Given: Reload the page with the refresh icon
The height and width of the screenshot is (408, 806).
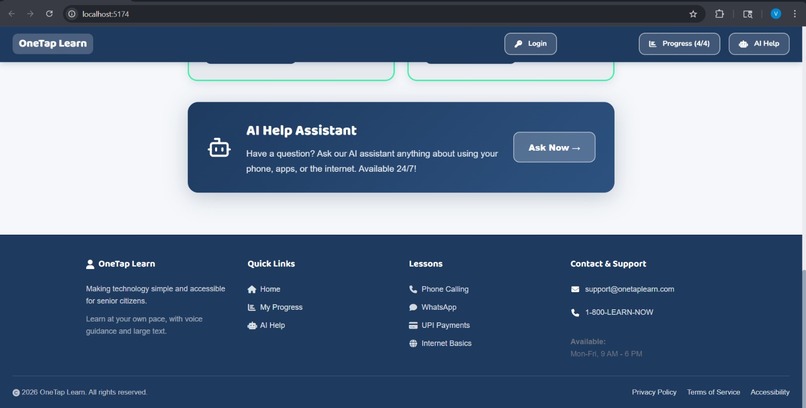Looking at the screenshot, I should click(x=49, y=14).
